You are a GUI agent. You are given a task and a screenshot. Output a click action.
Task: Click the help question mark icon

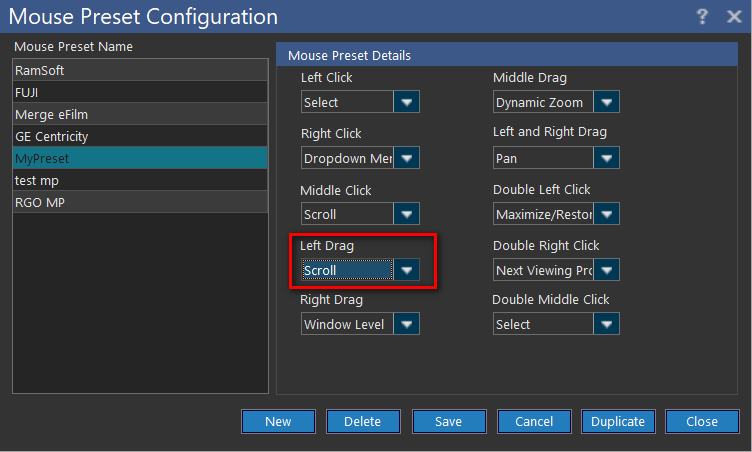click(x=703, y=17)
